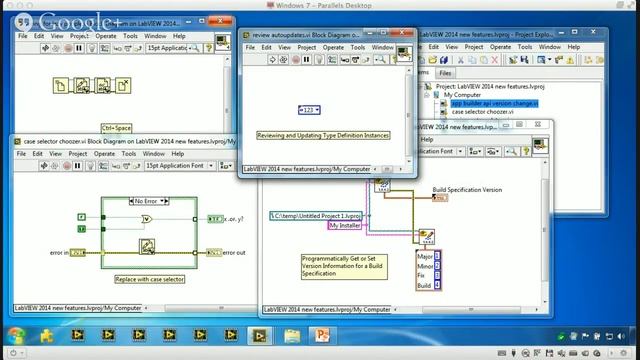This screenshot has height=360, width=640.
Task: Click the error in cluster terminal
Action: click(x=78, y=253)
